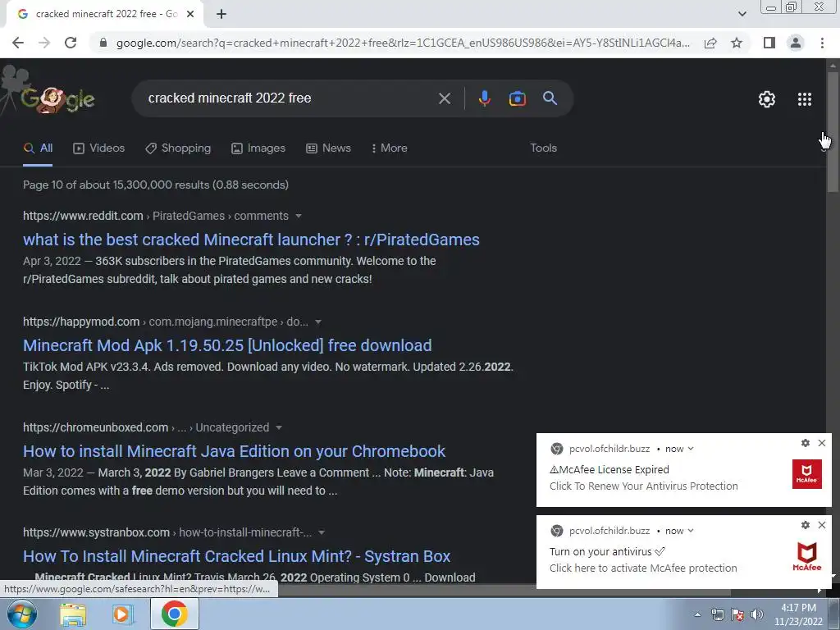Open the best cracked Minecraft launcher reddit result
Viewport: 840px width, 630px height.
(251, 240)
